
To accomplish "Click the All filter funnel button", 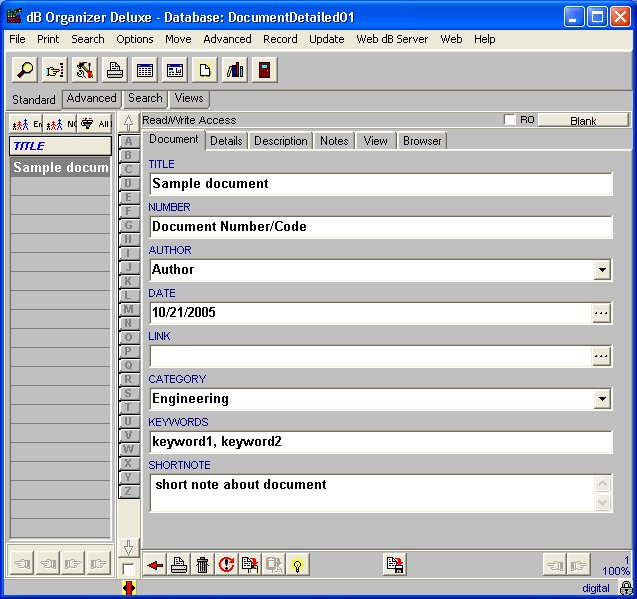I will [94, 124].
